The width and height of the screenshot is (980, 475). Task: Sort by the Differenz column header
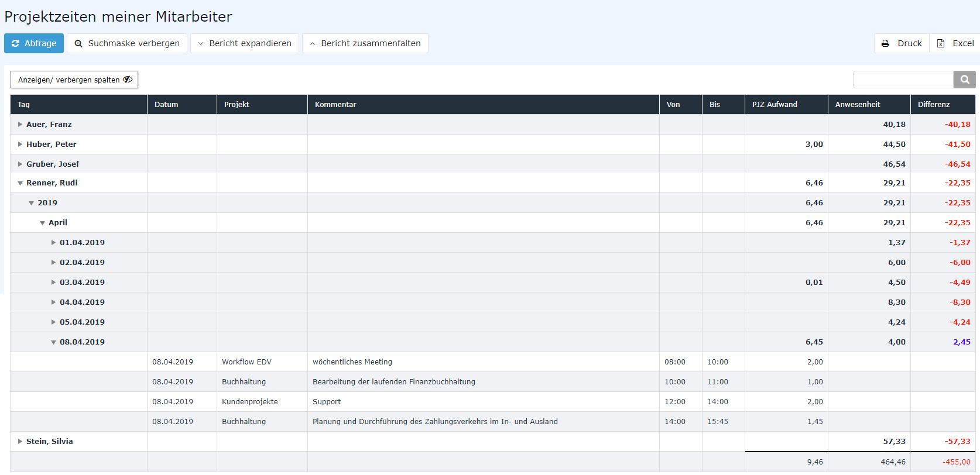943,105
